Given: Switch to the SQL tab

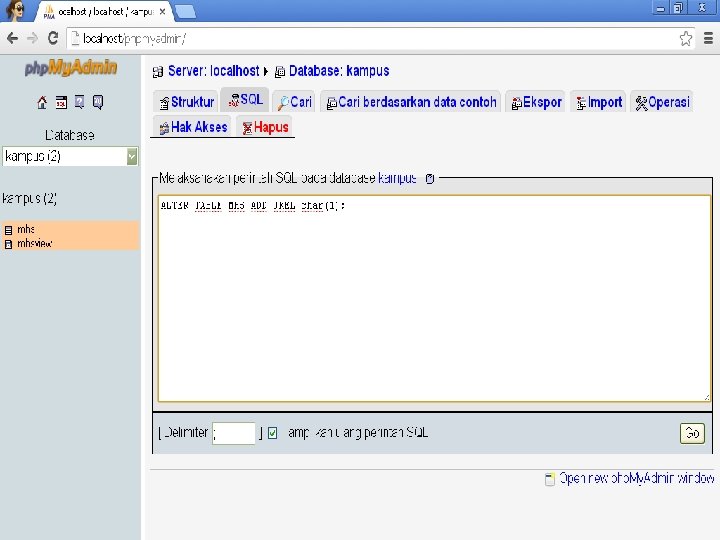Looking at the screenshot, I should [x=245, y=100].
